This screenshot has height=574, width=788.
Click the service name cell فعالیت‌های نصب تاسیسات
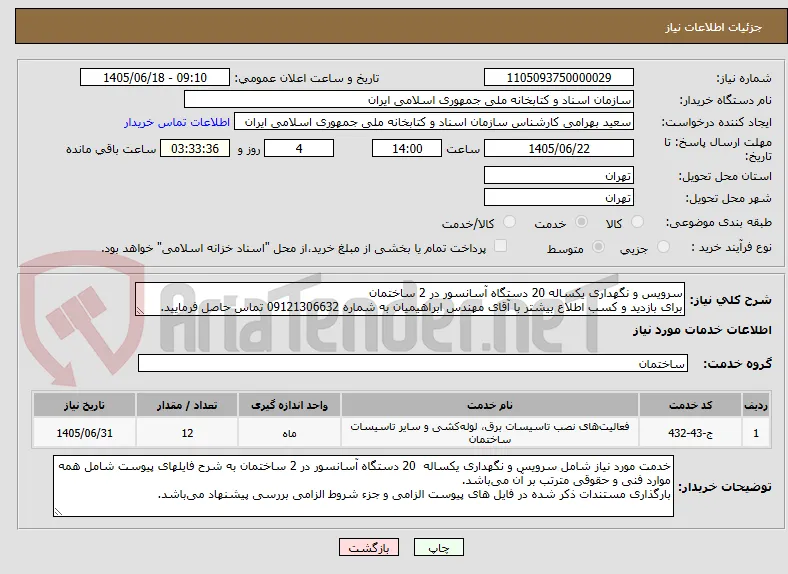coord(489,433)
